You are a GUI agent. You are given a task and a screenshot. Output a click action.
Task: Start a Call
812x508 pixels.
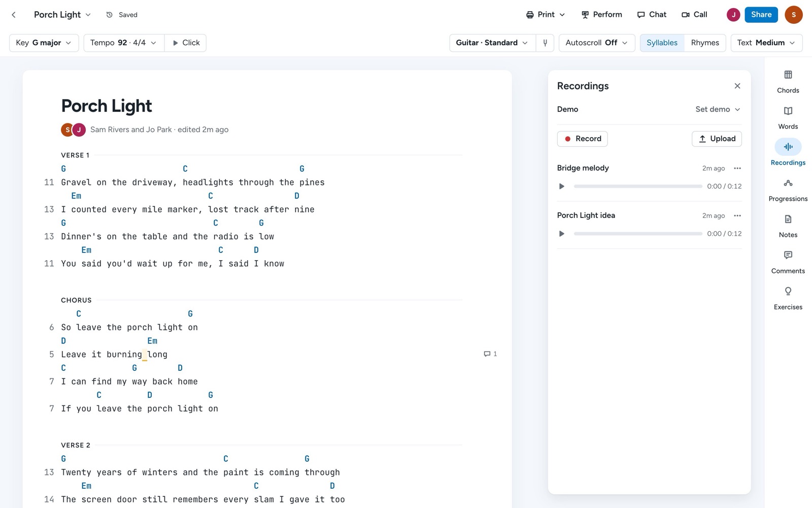[694, 15]
